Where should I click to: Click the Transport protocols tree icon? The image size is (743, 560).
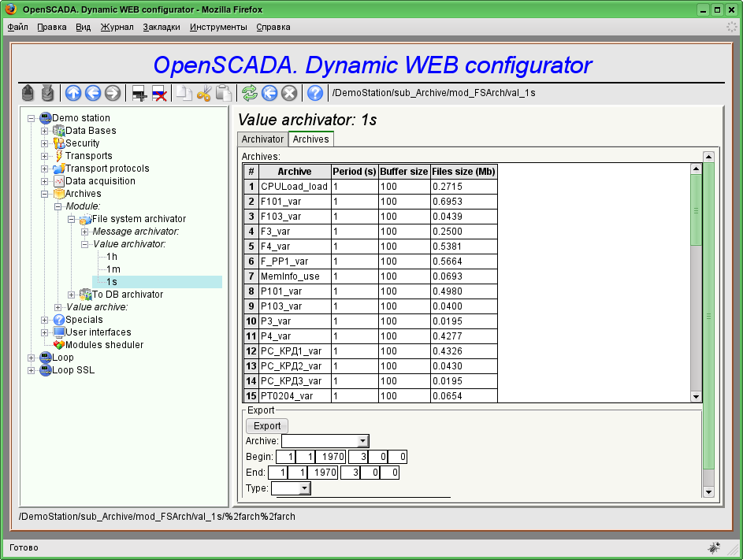(x=59, y=169)
